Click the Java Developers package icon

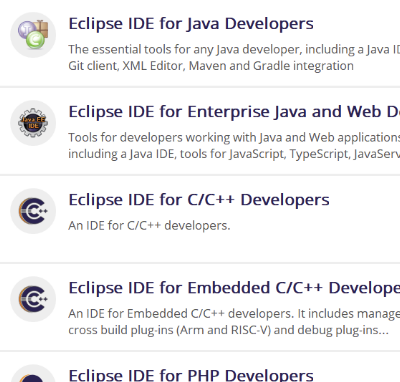[x=33, y=35]
